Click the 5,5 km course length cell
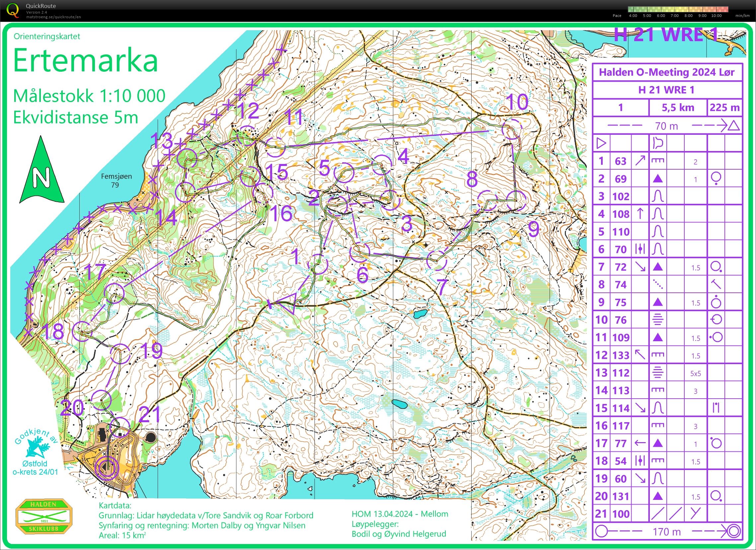Screen dimensions: 756x550 (x=678, y=107)
